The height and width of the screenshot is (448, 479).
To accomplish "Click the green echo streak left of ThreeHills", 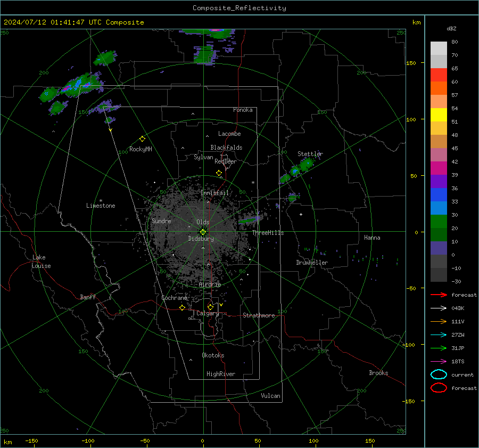I will pos(248,220).
